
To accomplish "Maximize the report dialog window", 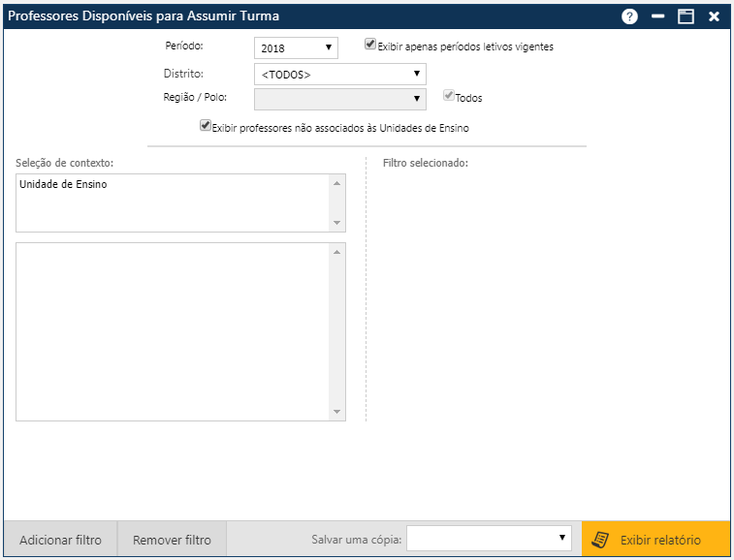I will coord(686,16).
